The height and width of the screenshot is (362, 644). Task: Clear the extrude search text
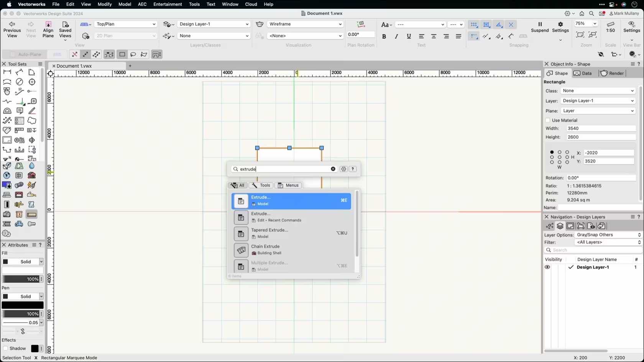tap(333, 169)
